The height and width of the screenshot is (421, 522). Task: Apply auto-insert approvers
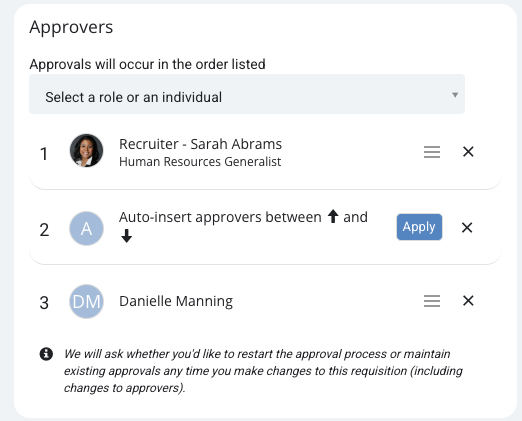click(x=419, y=227)
